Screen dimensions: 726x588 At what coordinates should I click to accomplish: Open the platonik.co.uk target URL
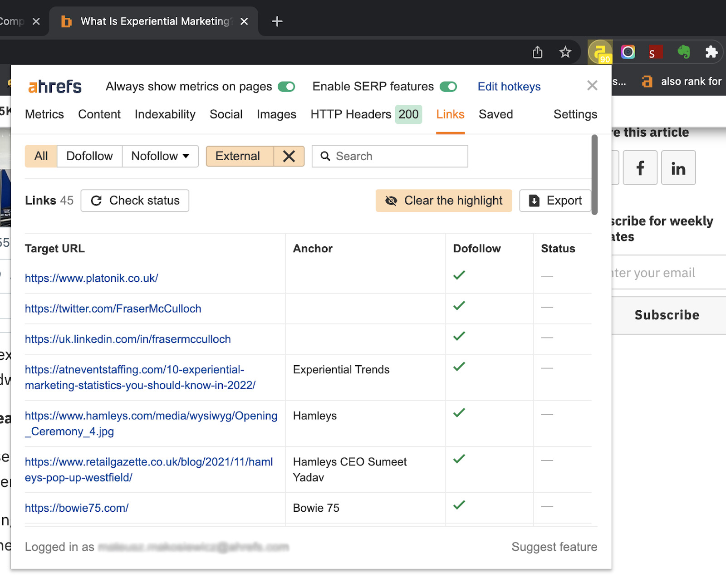(x=91, y=278)
